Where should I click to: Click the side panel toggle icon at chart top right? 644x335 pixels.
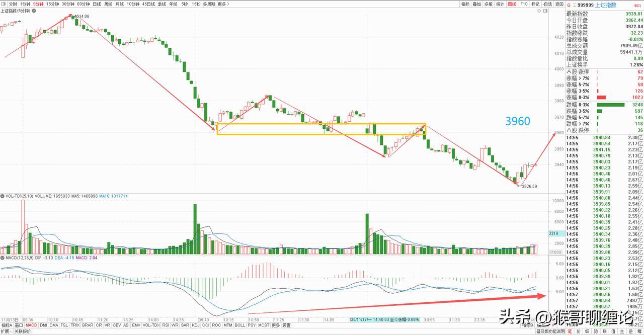point(545,11)
